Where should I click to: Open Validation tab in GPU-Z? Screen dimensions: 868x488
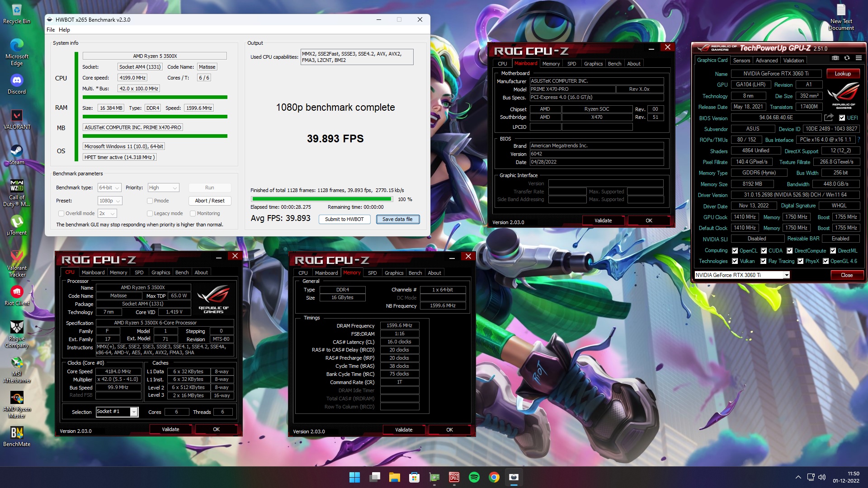click(793, 60)
